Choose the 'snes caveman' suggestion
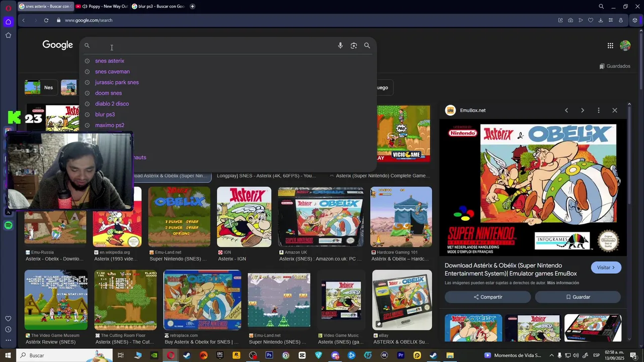 [112, 71]
